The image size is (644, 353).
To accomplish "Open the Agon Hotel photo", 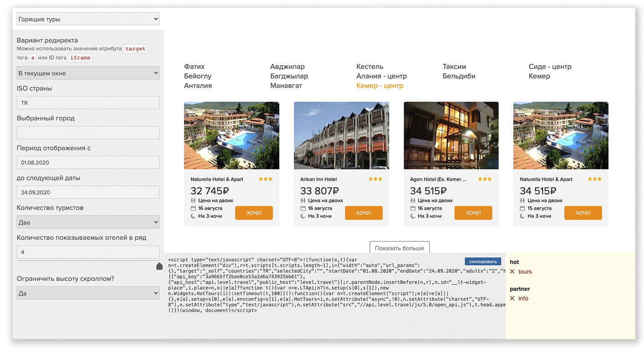I will click(451, 135).
